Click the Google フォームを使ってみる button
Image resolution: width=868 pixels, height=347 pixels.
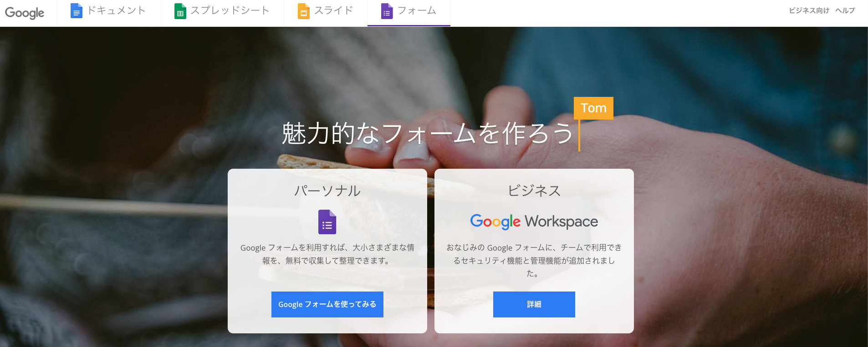pyautogui.click(x=327, y=304)
